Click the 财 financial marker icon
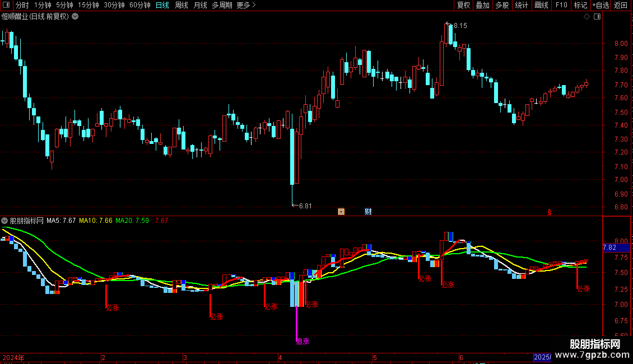633x364 pixels. [x=368, y=212]
